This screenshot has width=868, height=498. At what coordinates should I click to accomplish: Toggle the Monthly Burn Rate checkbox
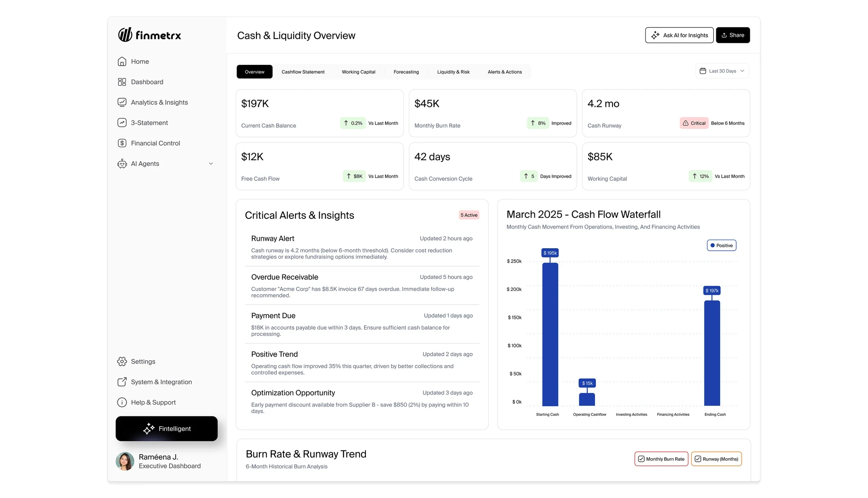[641, 459]
